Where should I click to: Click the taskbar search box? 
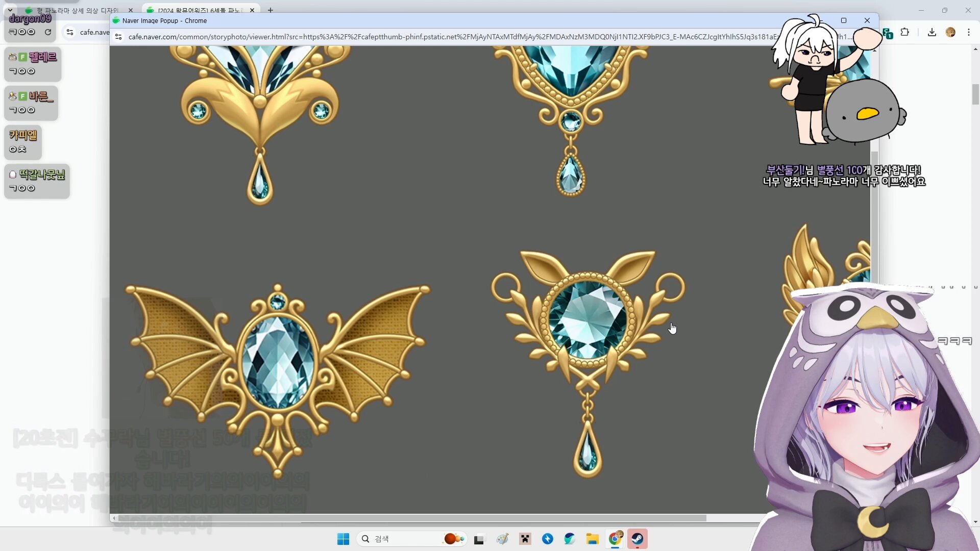[x=411, y=539]
